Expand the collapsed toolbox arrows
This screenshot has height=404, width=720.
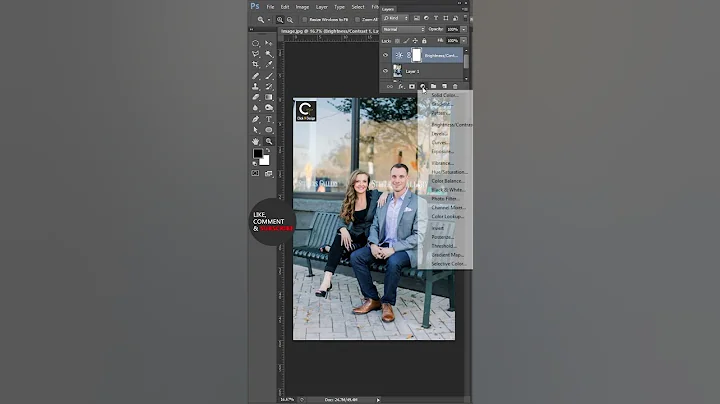pos(251,29)
